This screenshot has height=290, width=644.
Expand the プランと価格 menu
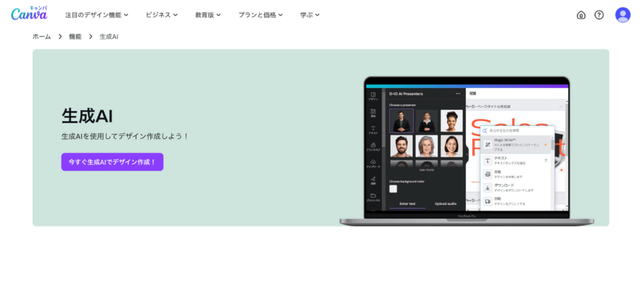click(261, 15)
